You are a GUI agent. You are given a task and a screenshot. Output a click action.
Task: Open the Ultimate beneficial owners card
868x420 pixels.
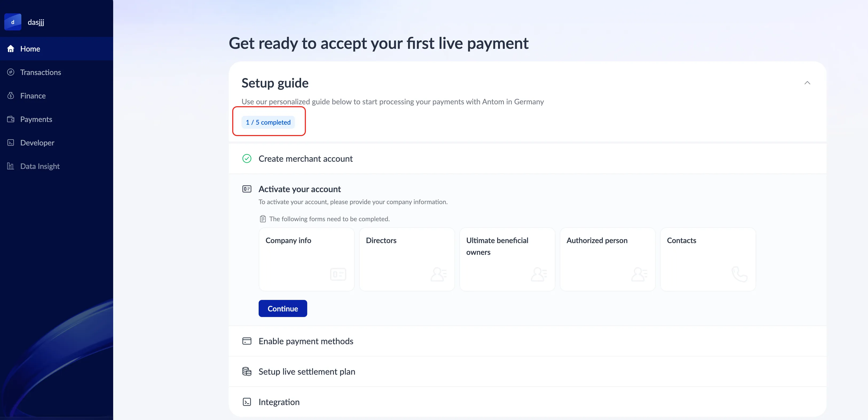[507, 259]
